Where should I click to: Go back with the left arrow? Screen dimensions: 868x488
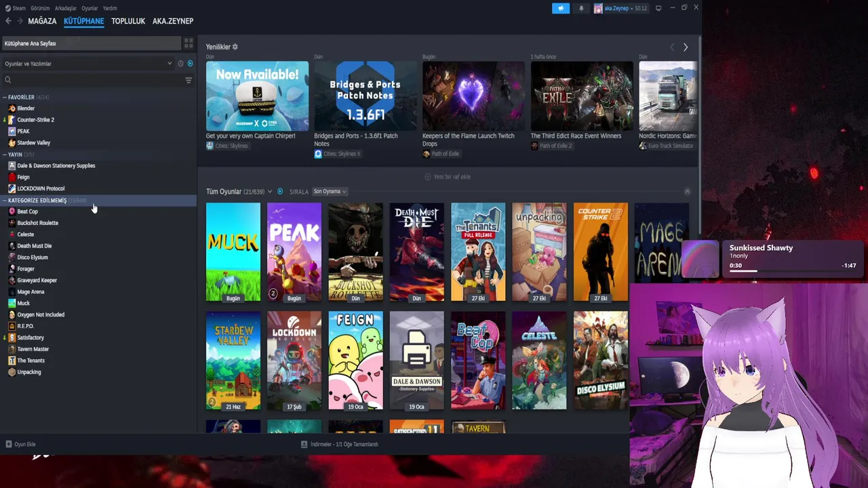[8, 21]
